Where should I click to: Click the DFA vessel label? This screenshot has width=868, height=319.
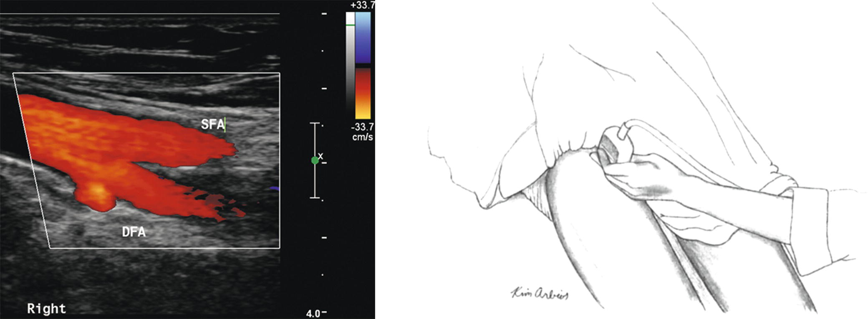coord(134,232)
